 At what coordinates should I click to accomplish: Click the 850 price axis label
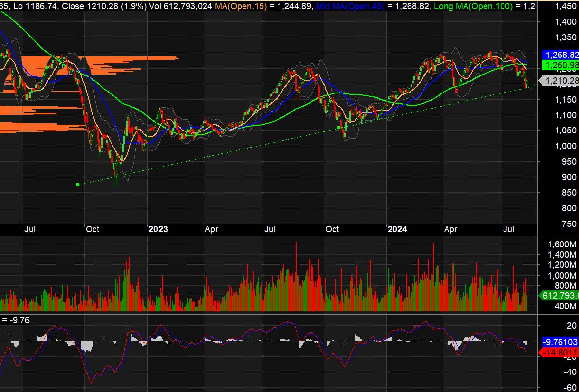tap(569, 193)
